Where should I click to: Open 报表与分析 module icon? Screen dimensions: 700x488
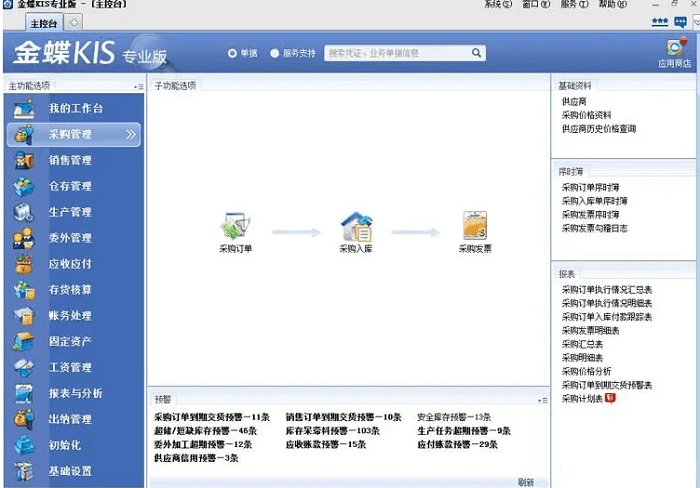(x=24, y=393)
